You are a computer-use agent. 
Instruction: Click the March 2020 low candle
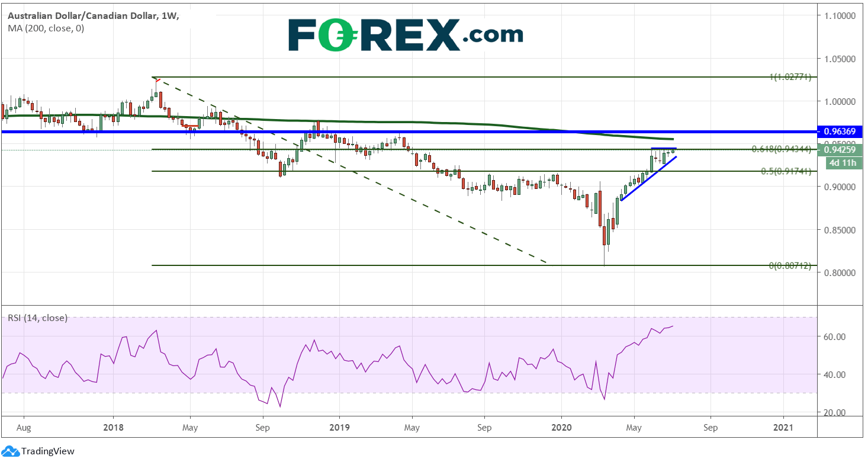click(x=605, y=236)
